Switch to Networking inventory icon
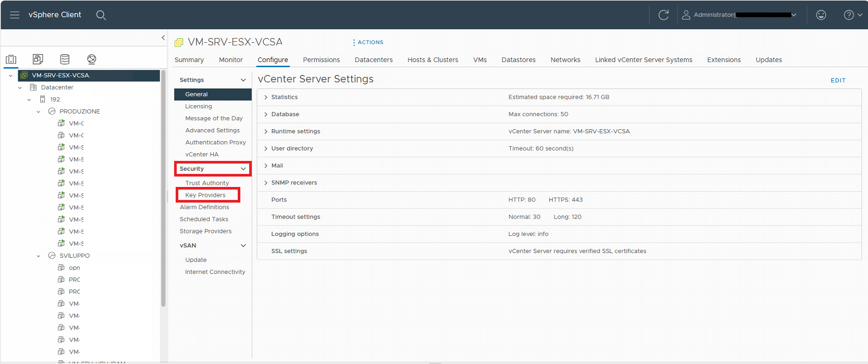868x364 pixels. tap(92, 59)
